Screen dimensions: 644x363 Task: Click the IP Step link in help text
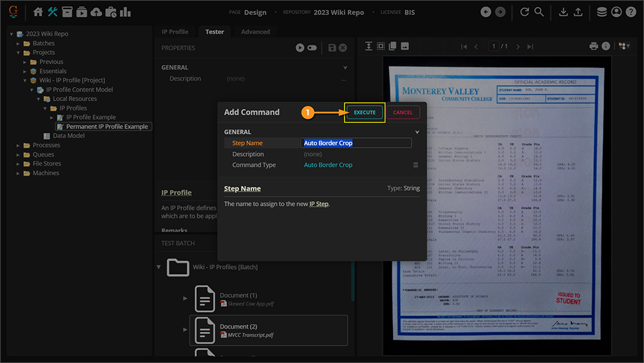coord(319,204)
